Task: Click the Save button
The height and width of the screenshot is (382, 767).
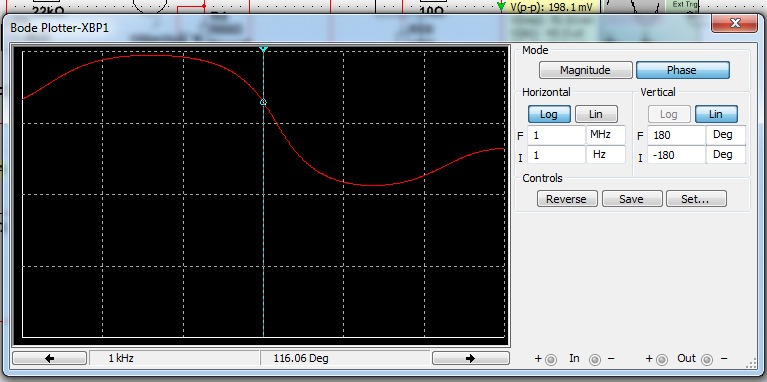Action: click(632, 199)
